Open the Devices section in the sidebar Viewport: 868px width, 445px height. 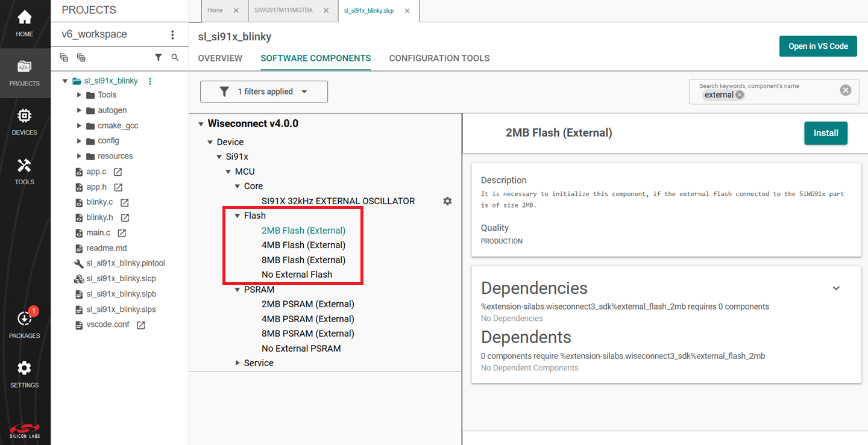[x=24, y=121]
